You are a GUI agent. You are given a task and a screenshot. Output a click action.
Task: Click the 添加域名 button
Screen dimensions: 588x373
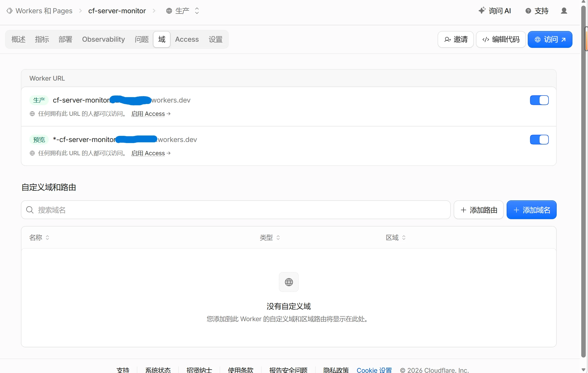point(531,210)
